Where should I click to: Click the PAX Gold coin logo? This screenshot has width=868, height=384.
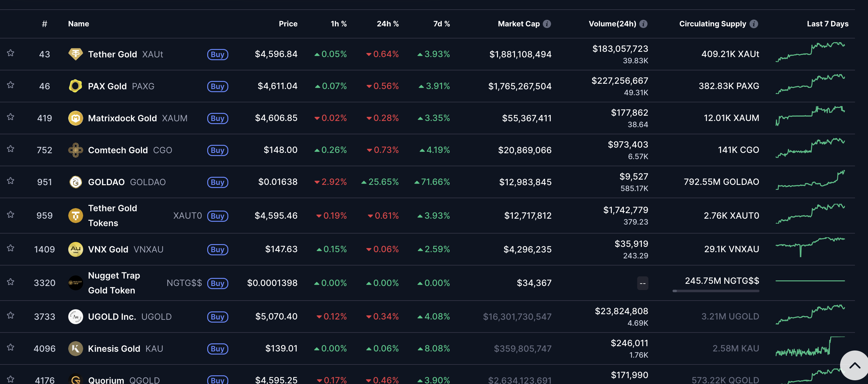pos(75,86)
